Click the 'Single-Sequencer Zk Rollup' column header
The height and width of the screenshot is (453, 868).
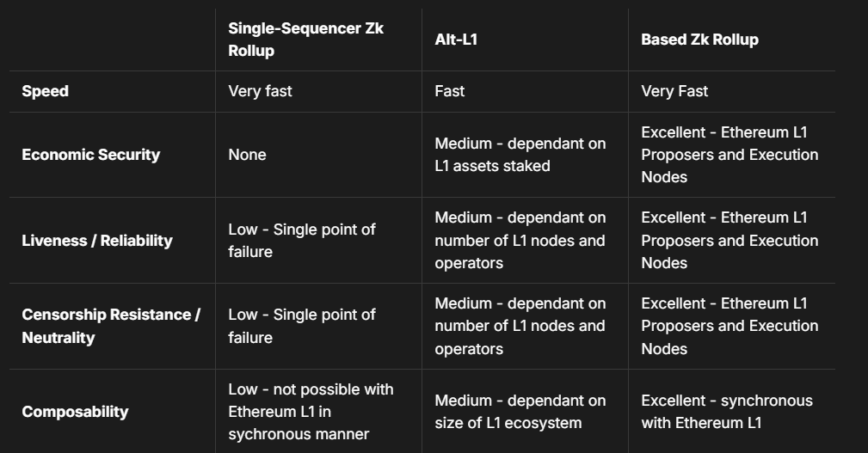pos(305,40)
